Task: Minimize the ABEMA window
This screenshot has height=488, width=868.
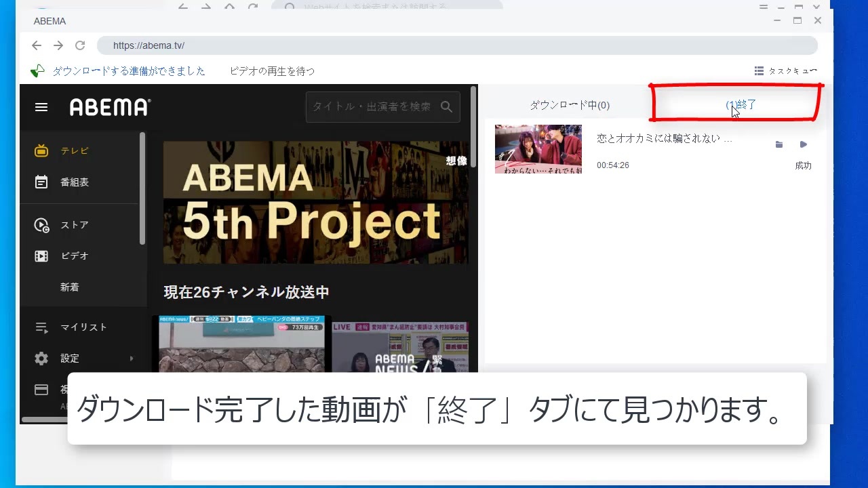Action: [x=777, y=20]
